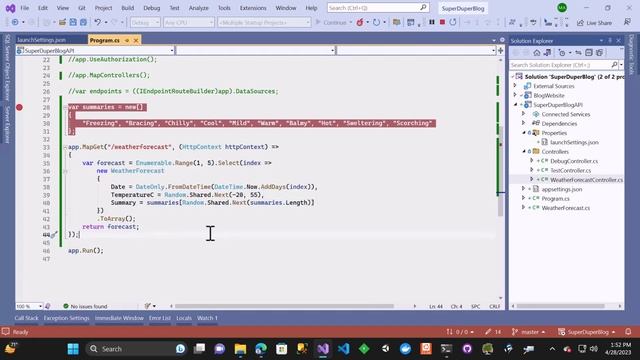Expand the BlogWebsite project node
The height and width of the screenshot is (360, 640).
pos(515,95)
